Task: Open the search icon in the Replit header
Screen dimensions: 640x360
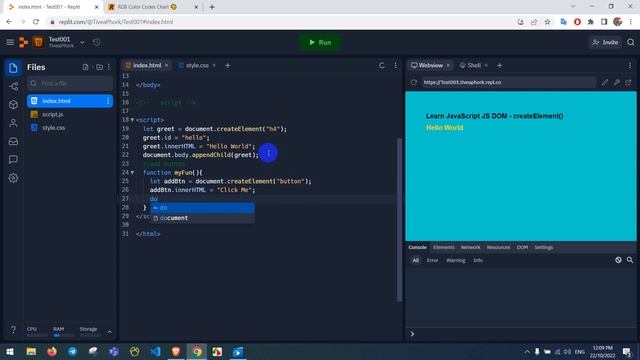Action: click(x=631, y=42)
